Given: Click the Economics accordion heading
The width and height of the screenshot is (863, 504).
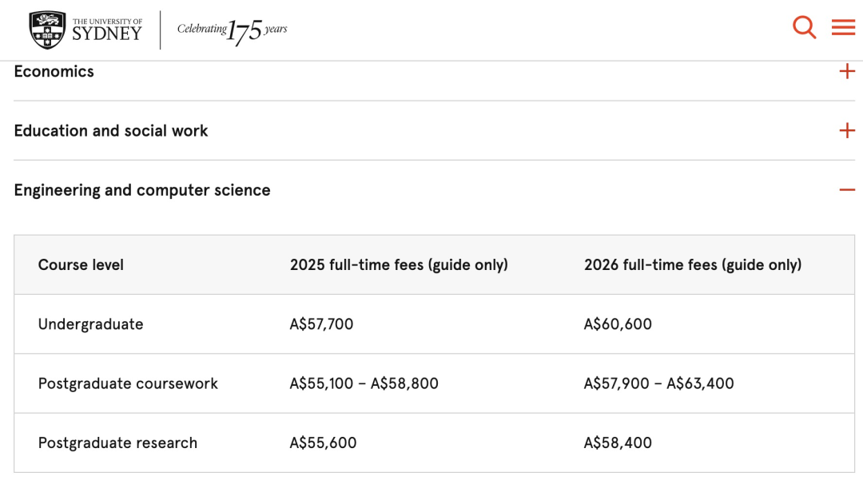Looking at the screenshot, I should point(54,72).
